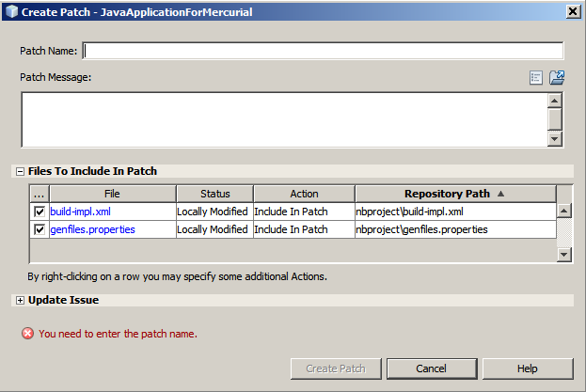Select the genfiles.properties file name
586x392 pixels.
(92, 229)
